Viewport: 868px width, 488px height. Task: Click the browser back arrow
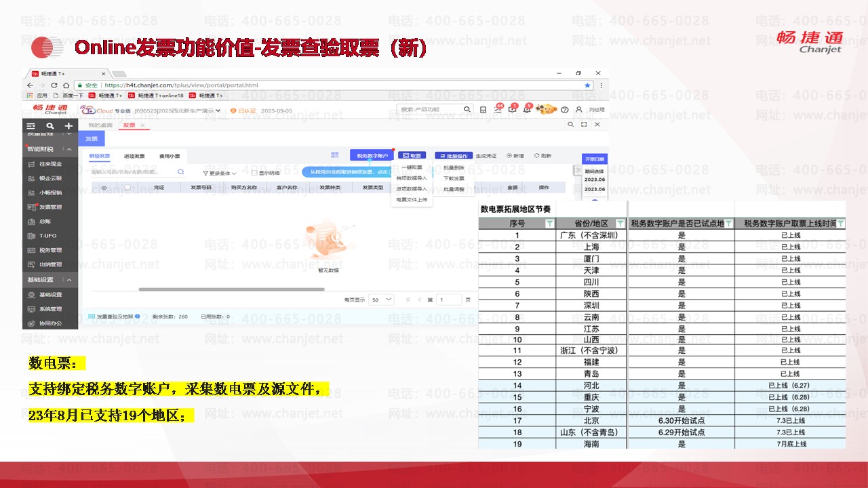pyautogui.click(x=30, y=85)
